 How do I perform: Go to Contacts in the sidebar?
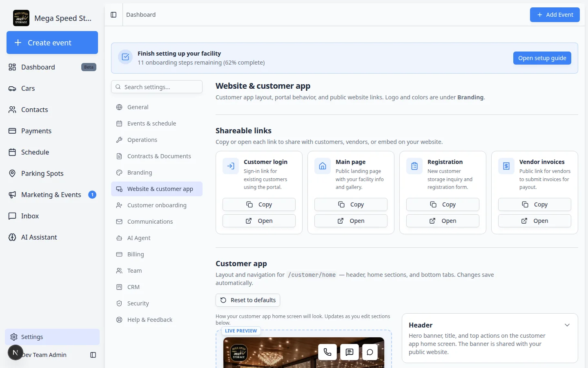coord(52,110)
